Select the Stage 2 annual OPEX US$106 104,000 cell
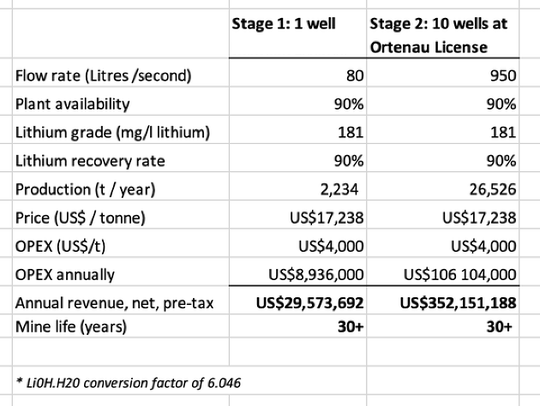 pyautogui.click(x=443, y=274)
